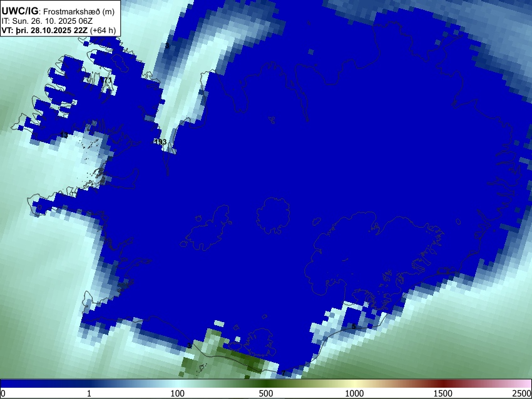Viewport: 532px width, 399px height.
Task: Click the "(+64 h)" forecast offset text
Action: [103, 30]
